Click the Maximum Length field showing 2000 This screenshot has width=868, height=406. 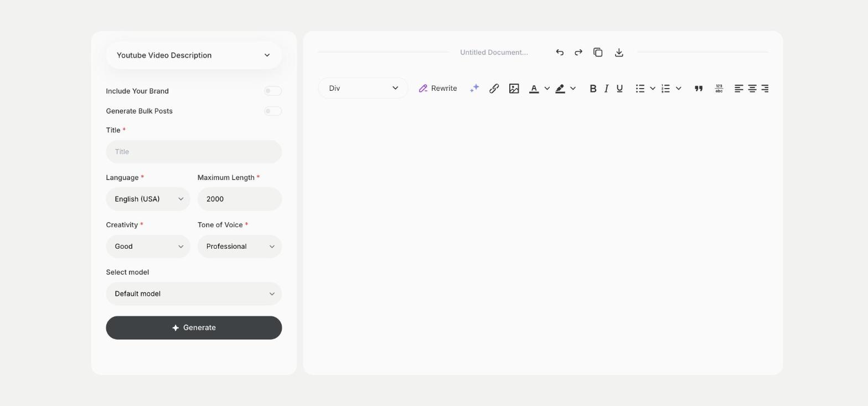[240, 199]
